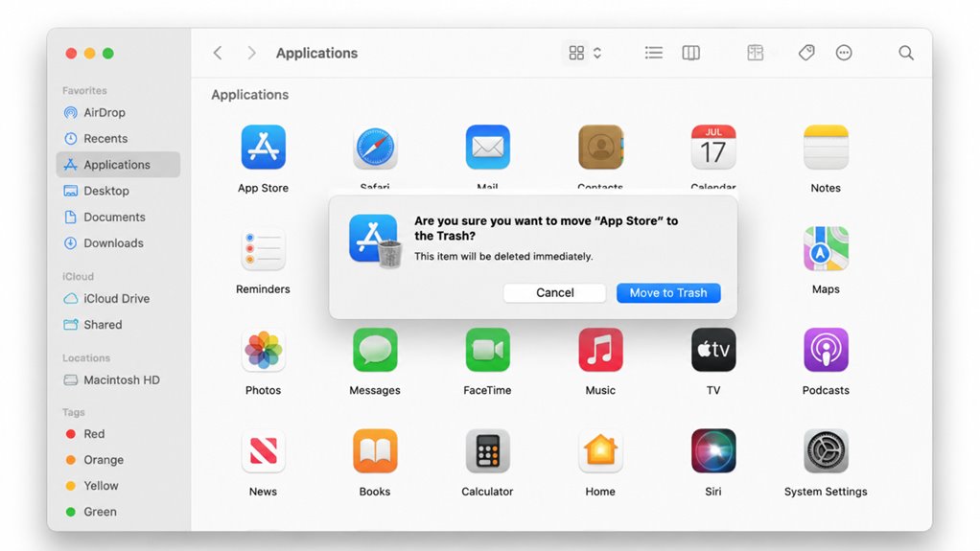Open the group-by toolbar icon

point(755,53)
